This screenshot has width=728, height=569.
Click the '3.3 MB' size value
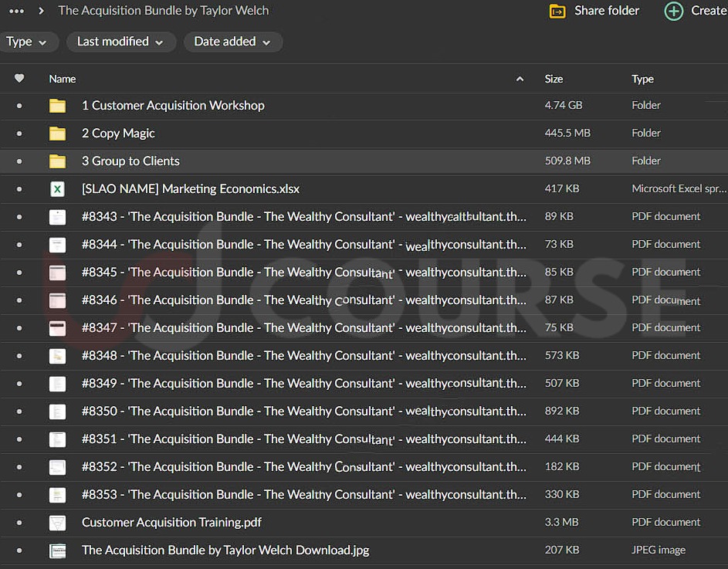point(561,522)
